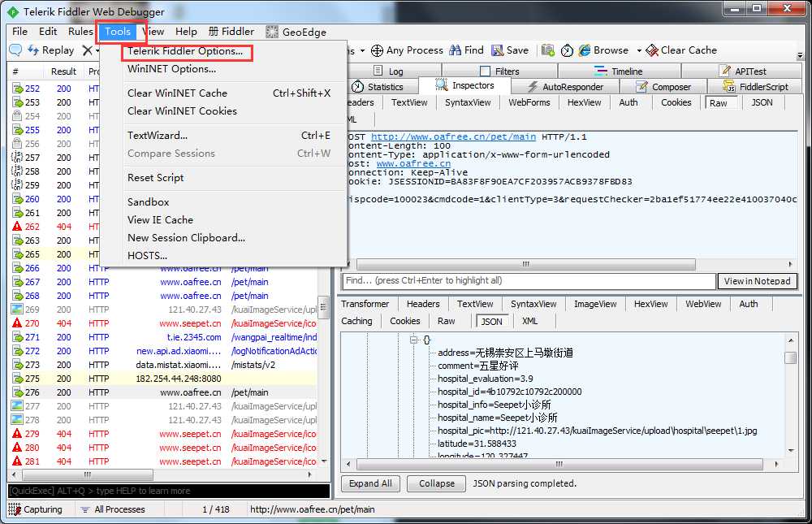Viewport: 812px width, 524px height.
Task: Click the QuickExec command box
Action: click(169, 491)
